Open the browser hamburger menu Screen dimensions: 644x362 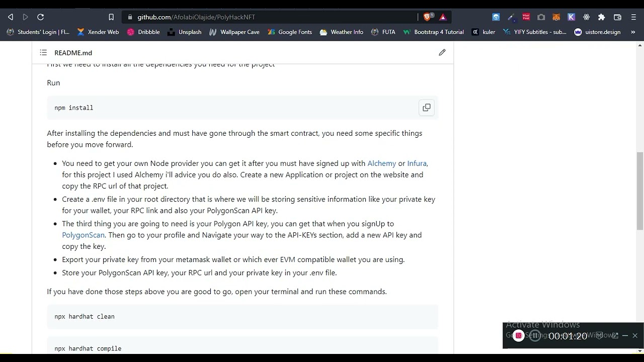(633, 17)
